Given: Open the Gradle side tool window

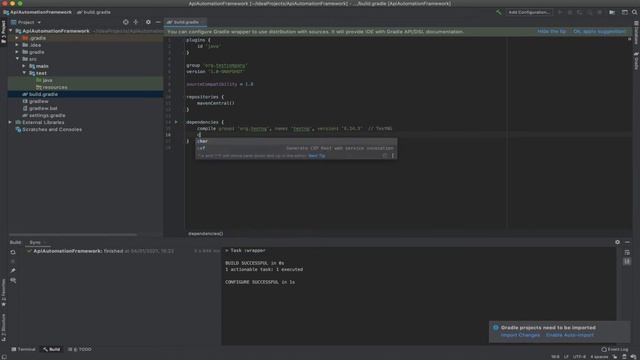Looking at the screenshot, I should pyautogui.click(x=636, y=60).
